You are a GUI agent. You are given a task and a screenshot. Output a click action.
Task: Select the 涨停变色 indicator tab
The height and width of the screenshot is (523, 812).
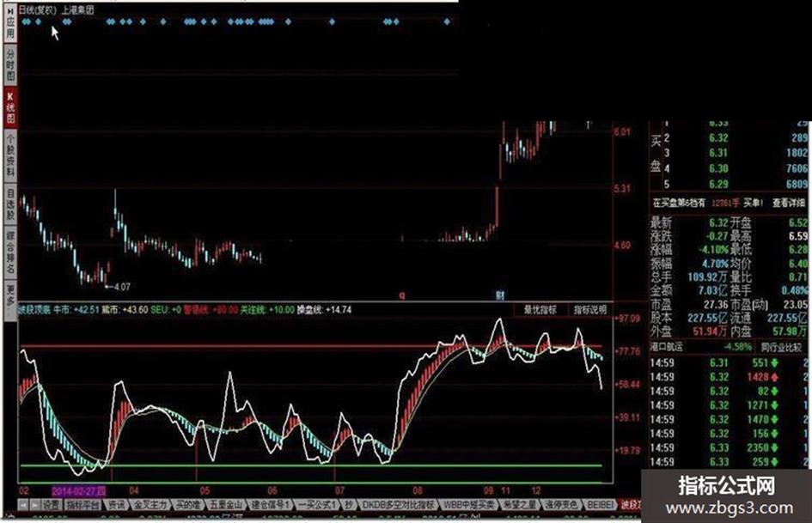coord(561,504)
